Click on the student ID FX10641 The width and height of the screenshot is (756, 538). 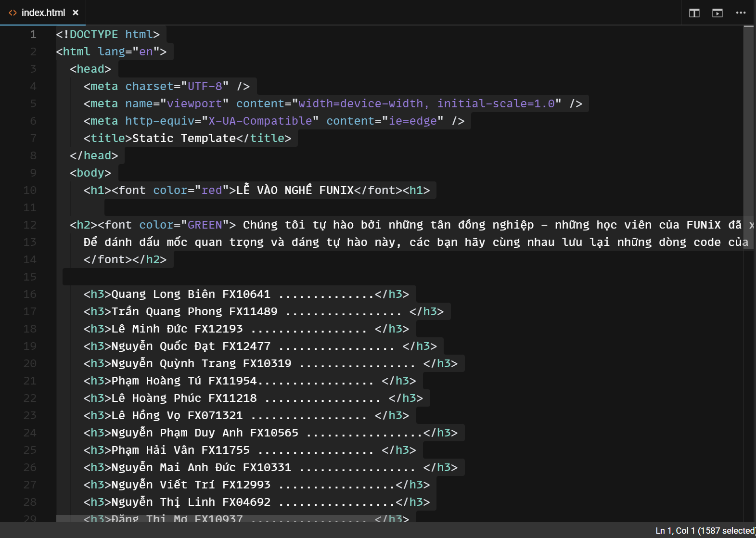coord(246,295)
